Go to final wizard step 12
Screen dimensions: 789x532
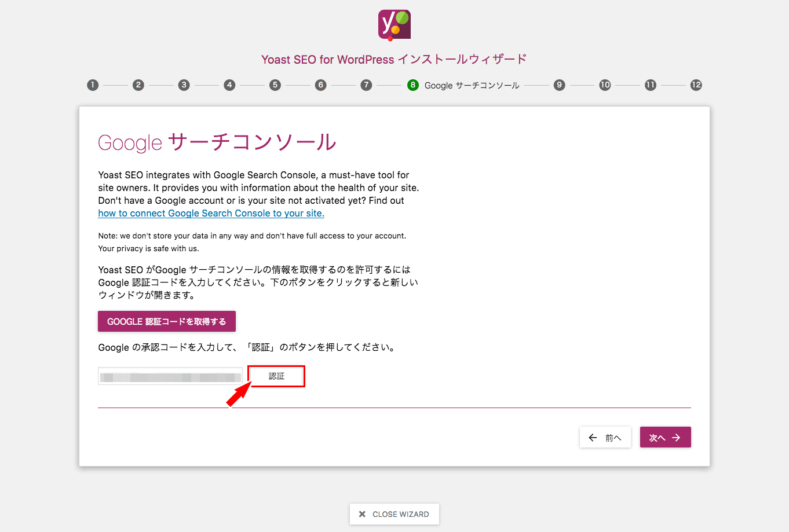pos(696,85)
